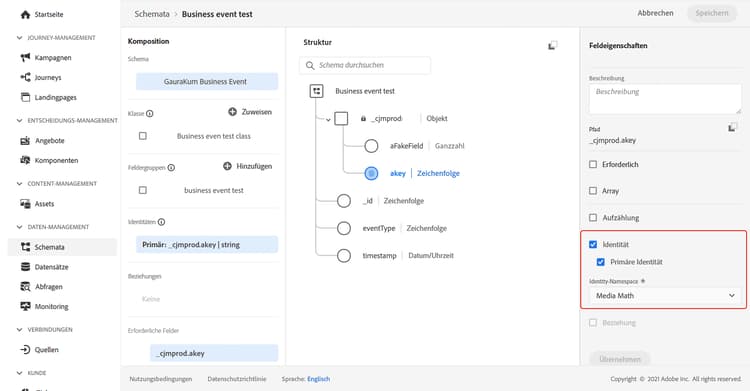This screenshot has width=750, height=391.
Task: Click Schemata breadcrumb link
Action: click(152, 14)
